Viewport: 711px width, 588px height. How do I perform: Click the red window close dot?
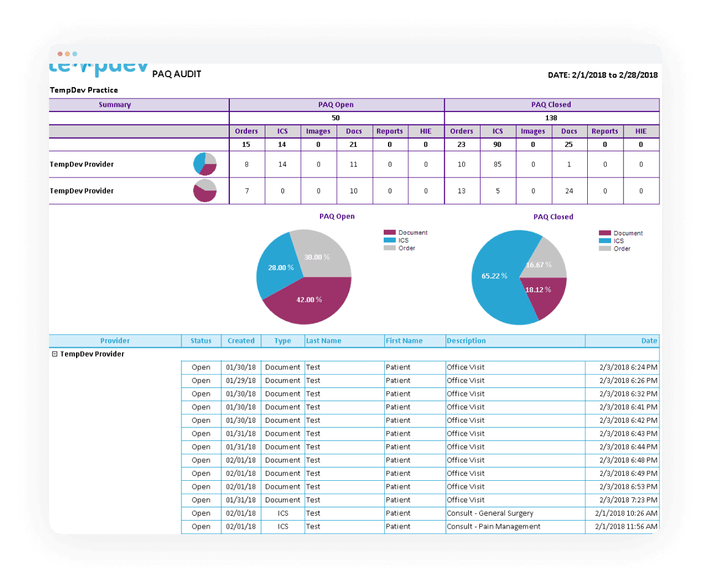click(60, 54)
